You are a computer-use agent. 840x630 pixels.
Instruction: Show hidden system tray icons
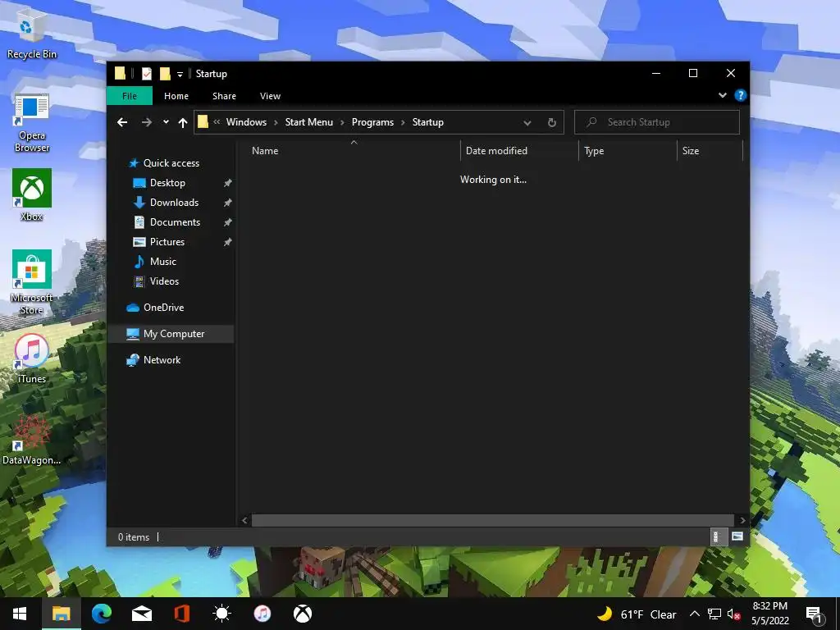694,614
